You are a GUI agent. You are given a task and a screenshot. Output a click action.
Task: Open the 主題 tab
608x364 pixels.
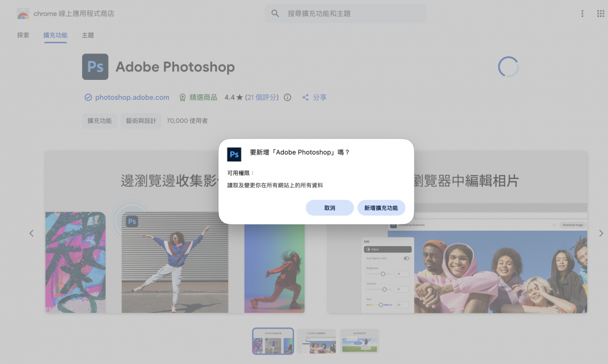88,35
